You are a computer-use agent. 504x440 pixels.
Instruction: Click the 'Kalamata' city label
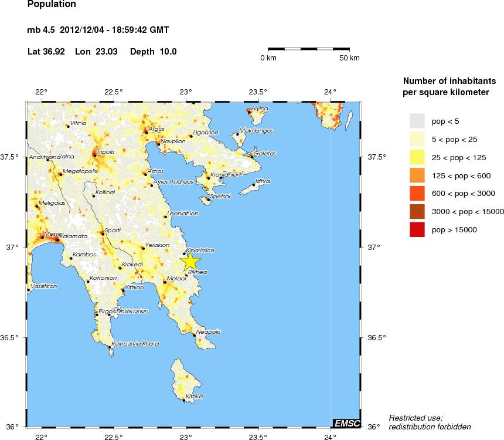pos(74,236)
